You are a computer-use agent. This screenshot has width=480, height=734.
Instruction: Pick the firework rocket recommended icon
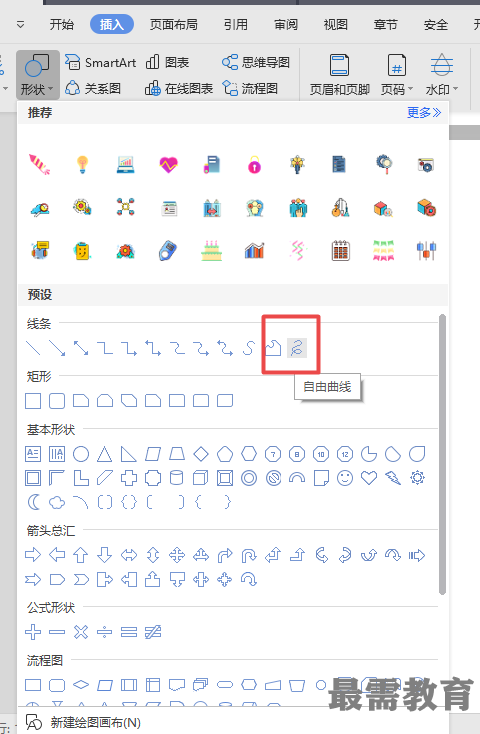click(x=39, y=164)
